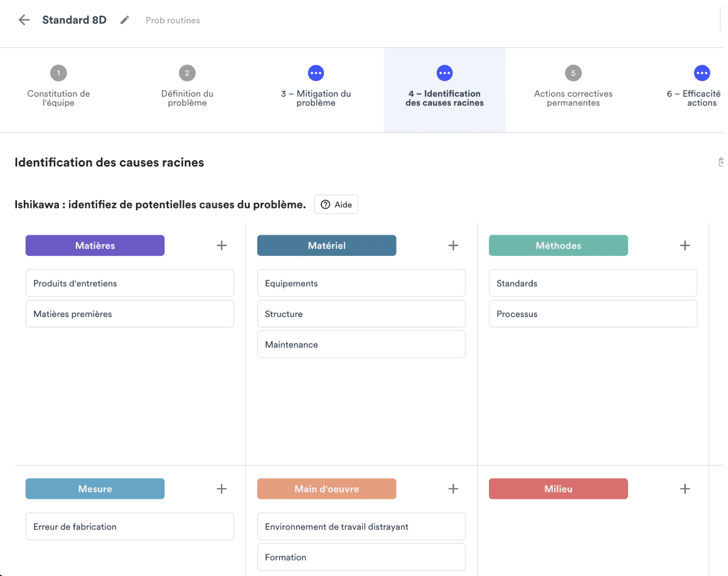Click step 2 circle Définition du problème
Screen dimensions: 728x576
[187, 73]
